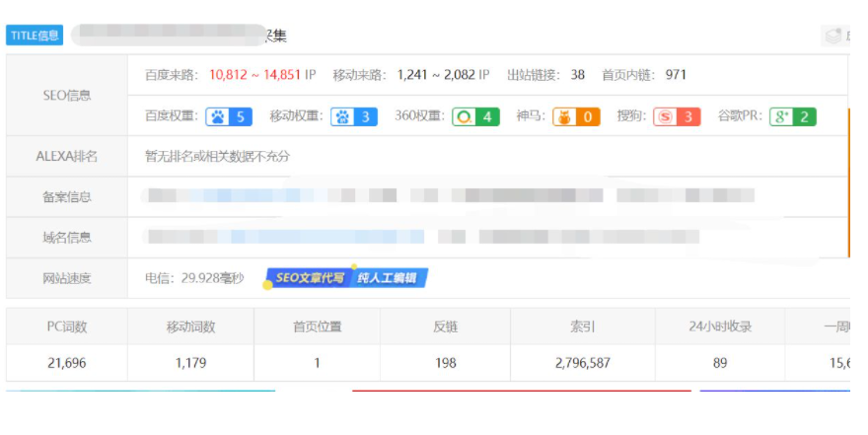Click the Sogou 3 red badge
The image size is (868, 435).
tap(677, 116)
